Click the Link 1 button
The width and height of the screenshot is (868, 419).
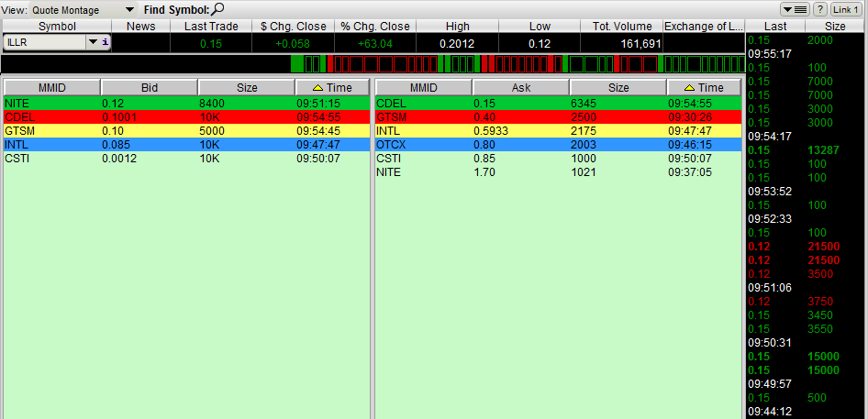pos(846,9)
